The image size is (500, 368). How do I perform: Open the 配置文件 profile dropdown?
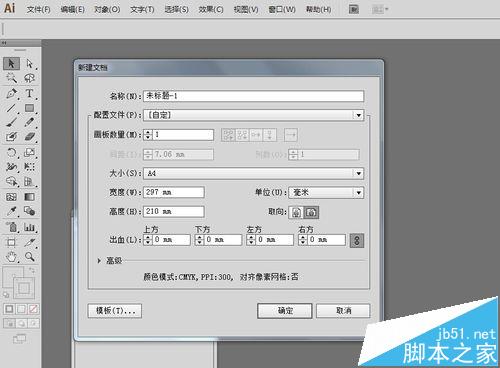click(x=253, y=115)
